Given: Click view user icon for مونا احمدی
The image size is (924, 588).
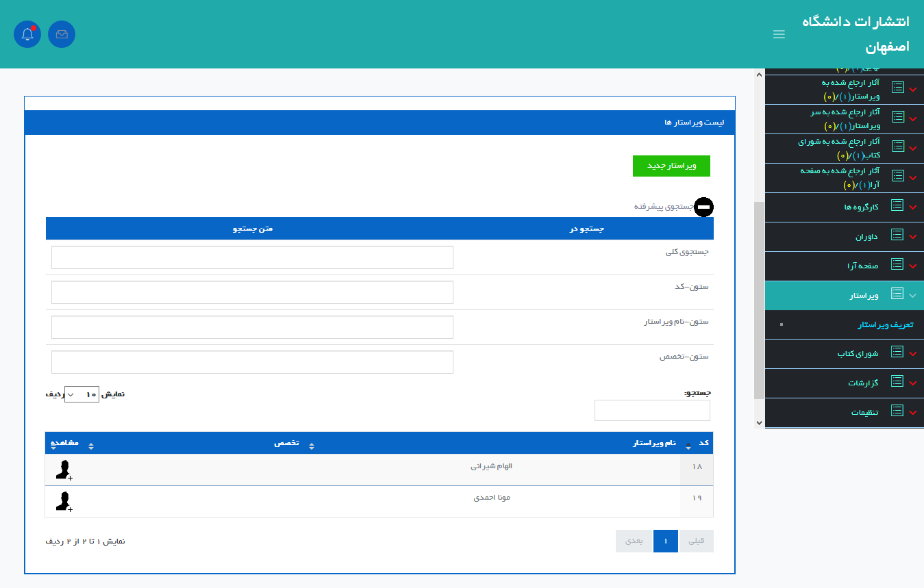Looking at the screenshot, I should (64, 501).
